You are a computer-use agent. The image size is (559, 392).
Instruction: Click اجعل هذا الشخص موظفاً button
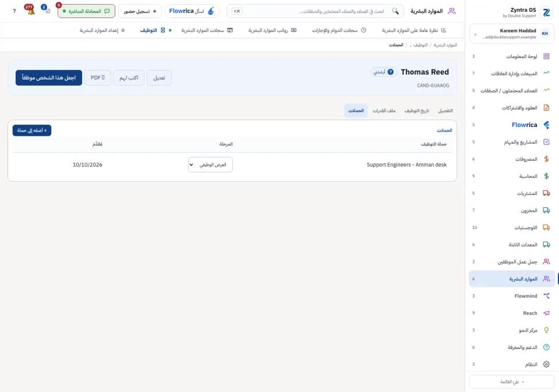[49, 77]
